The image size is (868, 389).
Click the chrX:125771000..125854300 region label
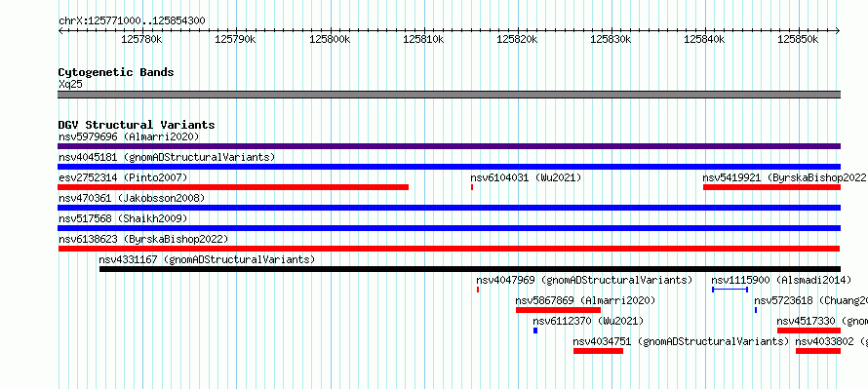(x=132, y=21)
